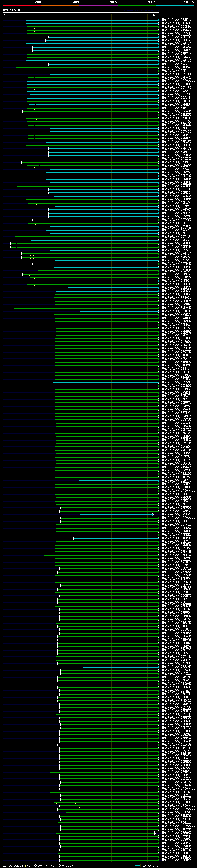
Task: Click the white query sequence ruler bar
Action: [81, 12]
